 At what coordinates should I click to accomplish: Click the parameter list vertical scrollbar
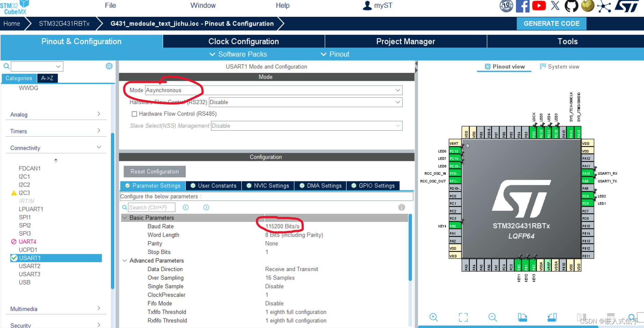tap(410, 247)
